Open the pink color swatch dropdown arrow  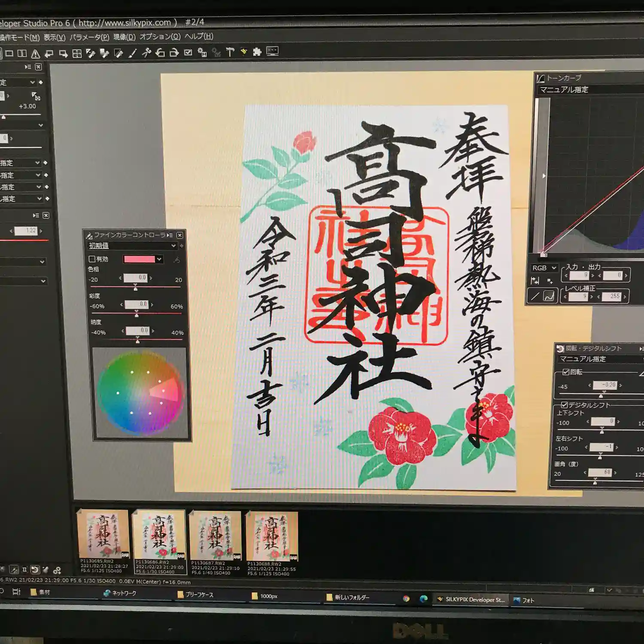click(159, 259)
